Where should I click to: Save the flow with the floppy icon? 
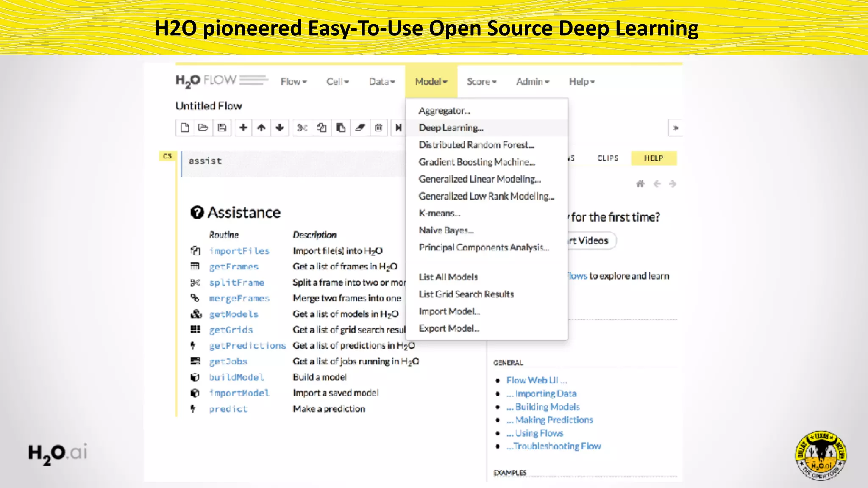pyautogui.click(x=222, y=128)
